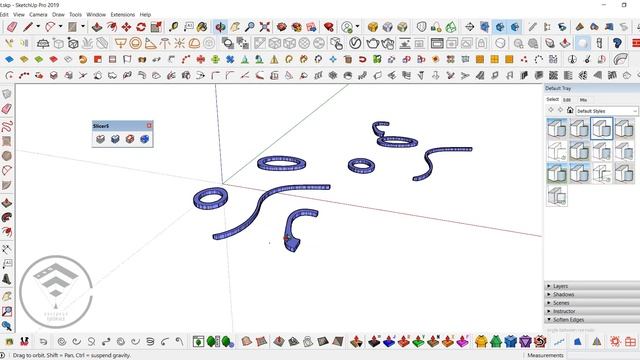Select the Tape Measure tool
This screenshot has height=360, width=640.
click(174, 27)
